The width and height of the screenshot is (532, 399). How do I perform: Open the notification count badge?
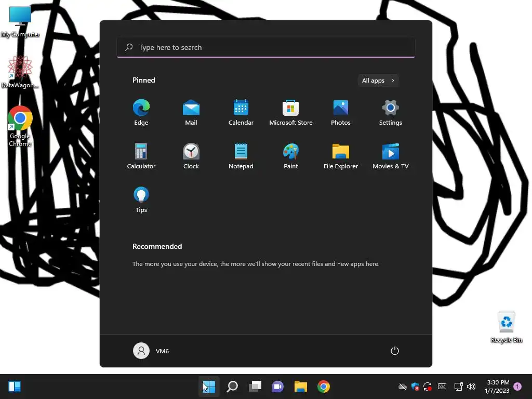click(x=517, y=387)
